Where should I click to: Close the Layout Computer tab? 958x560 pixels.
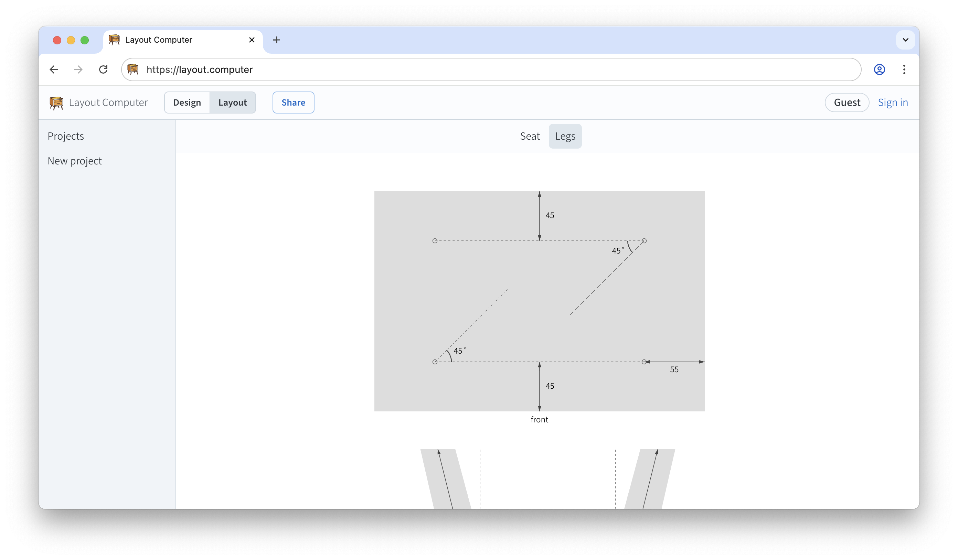(x=252, y=40)
